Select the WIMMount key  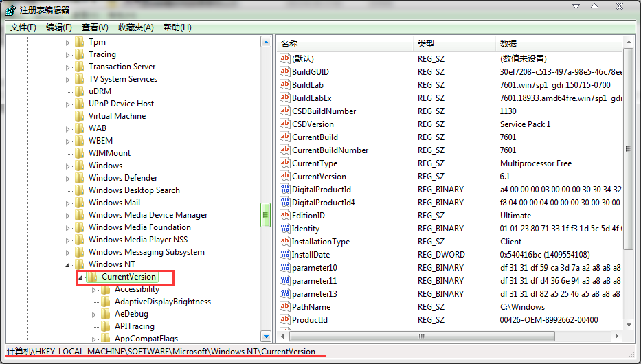[109, 153]
